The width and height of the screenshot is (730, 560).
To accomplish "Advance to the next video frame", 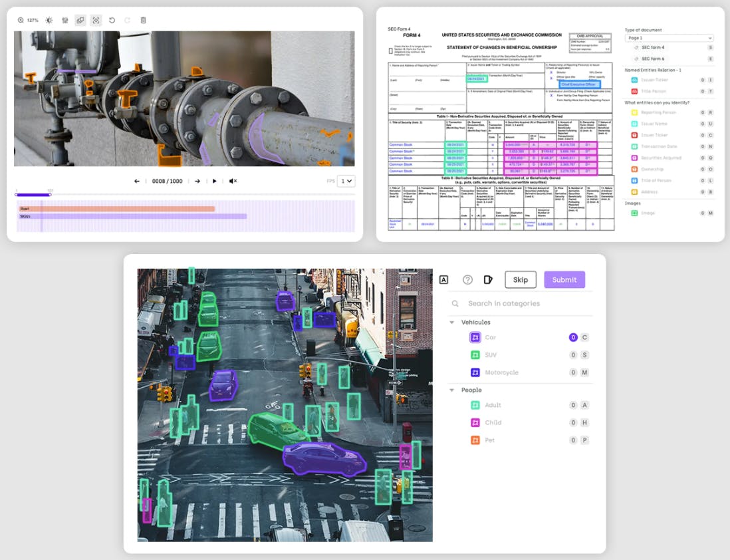I will pos(197,181).
